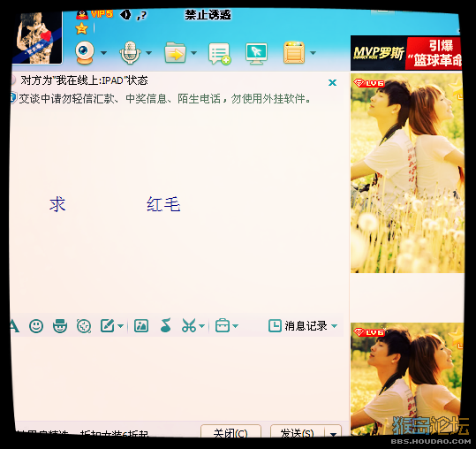Click the yellow star level icon
Screen dimensions: 476x449
point(81,28)
